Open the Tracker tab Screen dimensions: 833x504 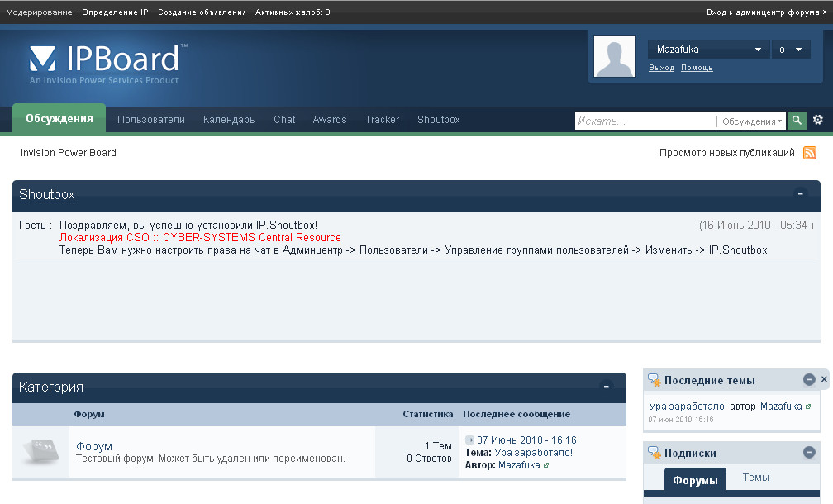click(x=382, y=120)
